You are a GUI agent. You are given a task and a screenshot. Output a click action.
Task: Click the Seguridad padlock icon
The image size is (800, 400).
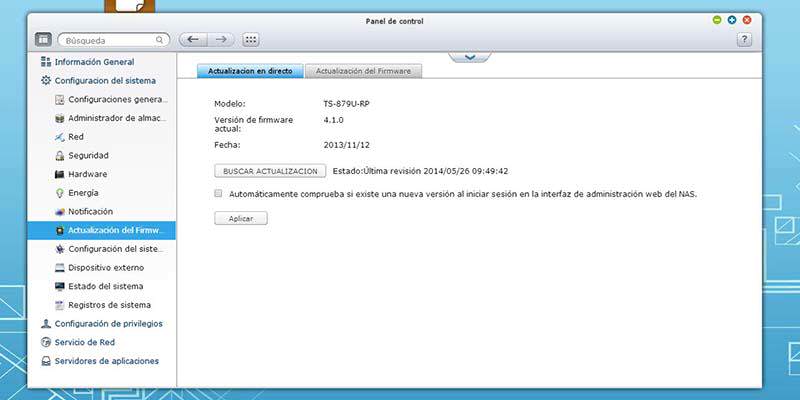pos(60,156)
